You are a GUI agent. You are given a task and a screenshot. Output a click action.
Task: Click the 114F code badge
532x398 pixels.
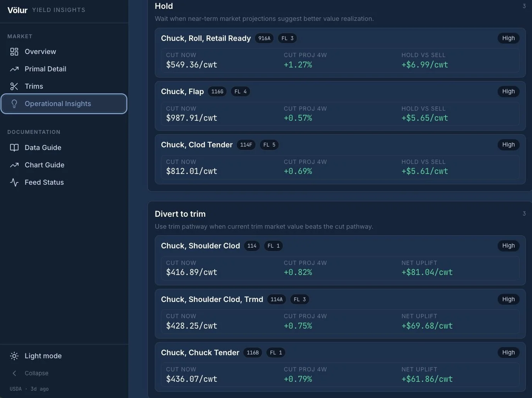tap(246, 145)
